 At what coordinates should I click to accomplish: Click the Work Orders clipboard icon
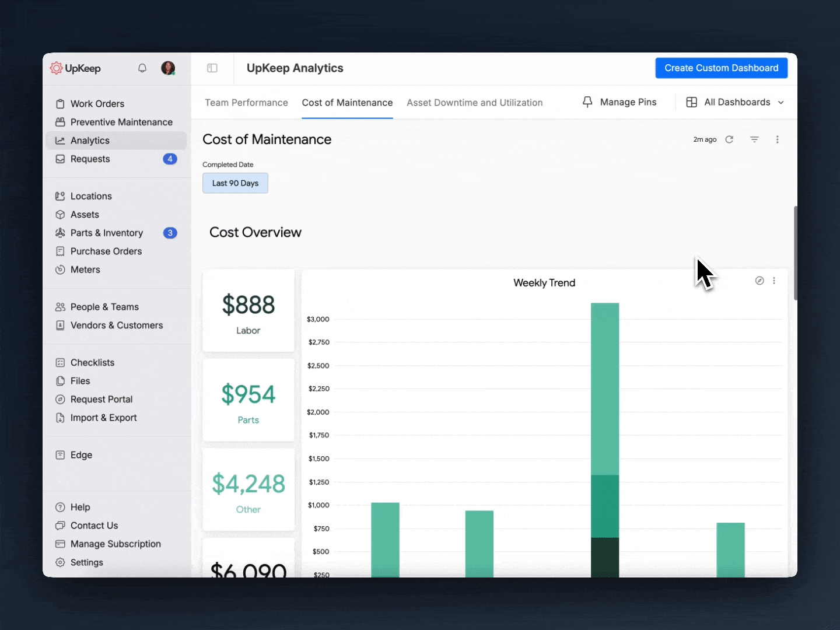60,104
